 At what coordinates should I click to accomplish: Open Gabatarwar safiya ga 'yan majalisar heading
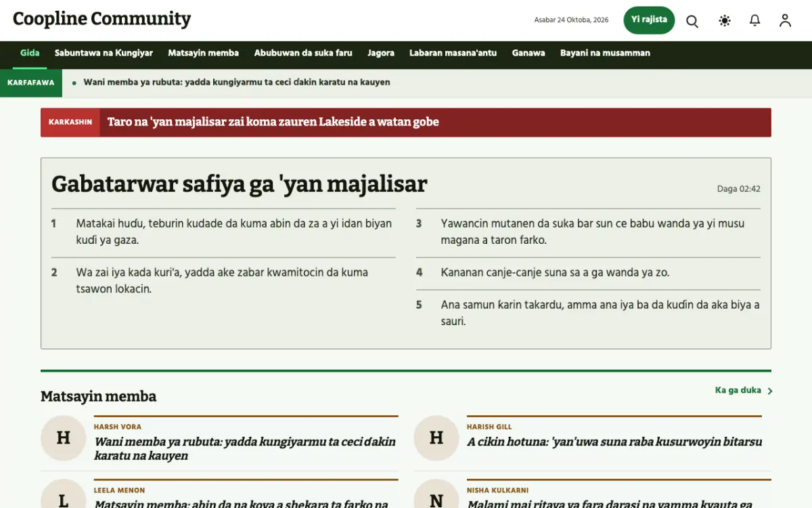(x=240, y=184)
